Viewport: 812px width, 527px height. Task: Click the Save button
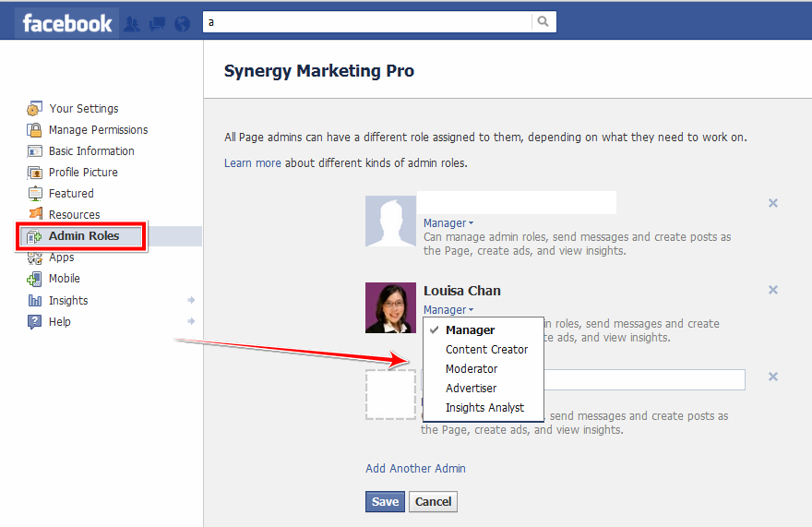click(x=385, y=501)
